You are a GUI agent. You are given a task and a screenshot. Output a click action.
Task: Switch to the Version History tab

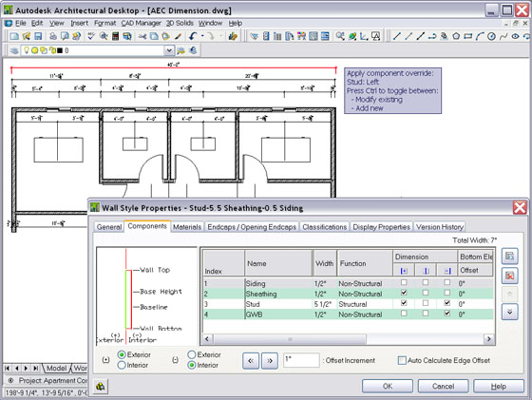pyautogui.click(x=440, y=227)
